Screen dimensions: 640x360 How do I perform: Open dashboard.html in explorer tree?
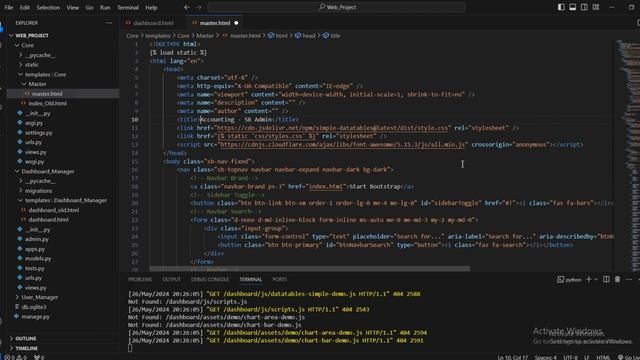point(48,220)
